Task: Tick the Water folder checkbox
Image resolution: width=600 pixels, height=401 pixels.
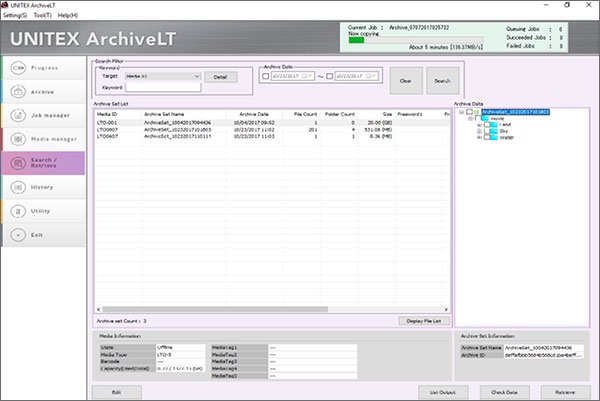Action: click(x=487, y=136)
